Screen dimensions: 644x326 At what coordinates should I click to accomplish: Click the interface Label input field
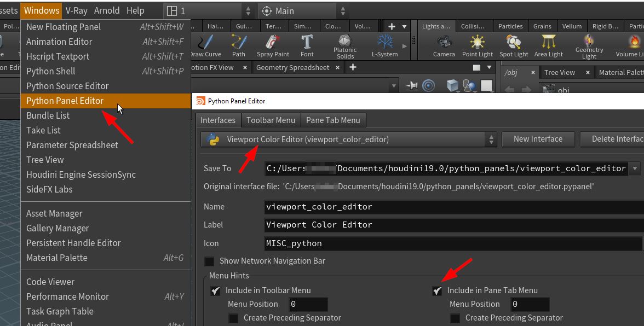(454, 225)
